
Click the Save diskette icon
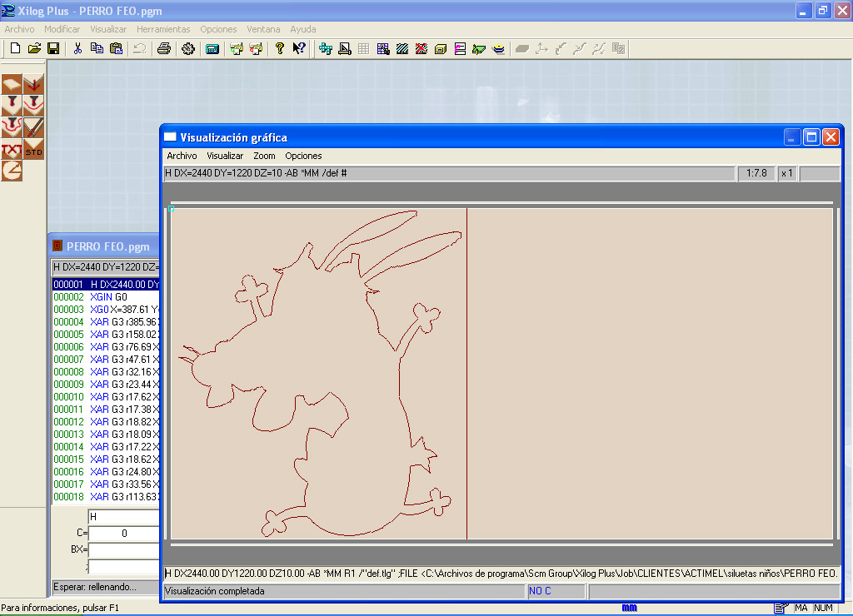[52, 48]
